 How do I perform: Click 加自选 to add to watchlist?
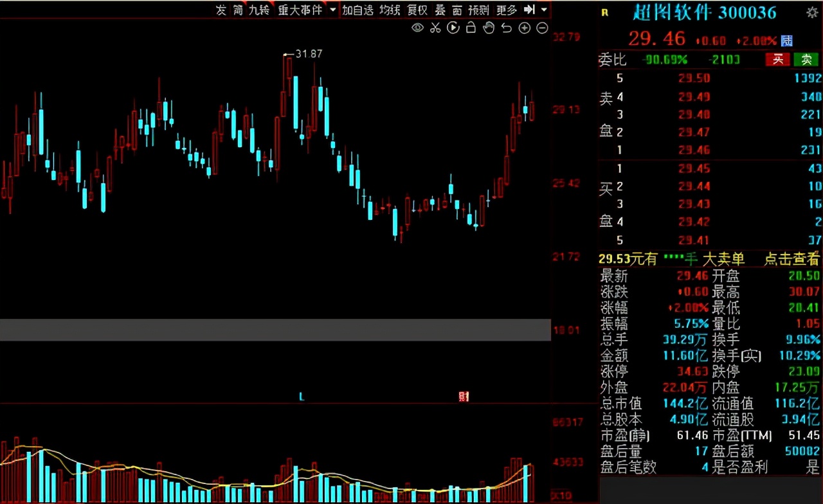pyautogui.click(x=357, y=10)
